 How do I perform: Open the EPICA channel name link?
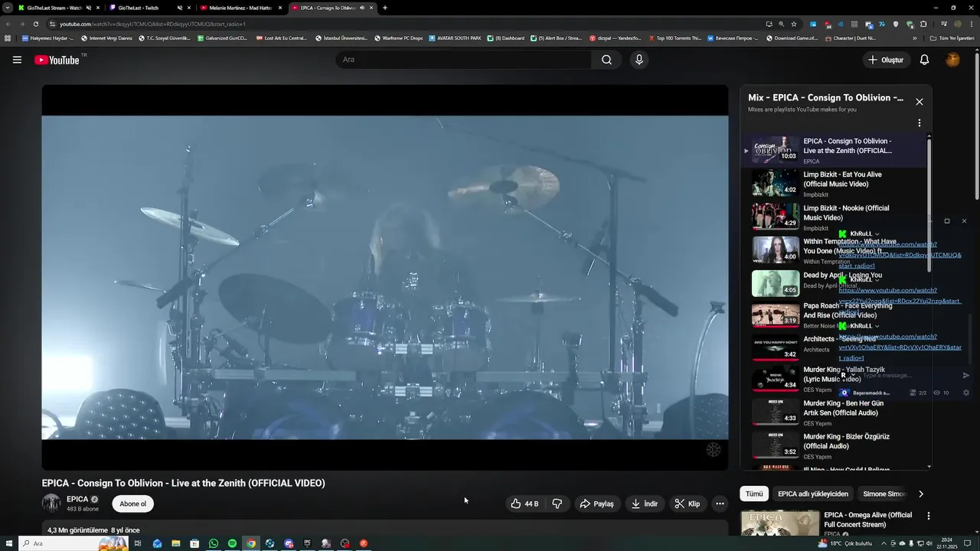pyautogui.click(x=77, y=499)
